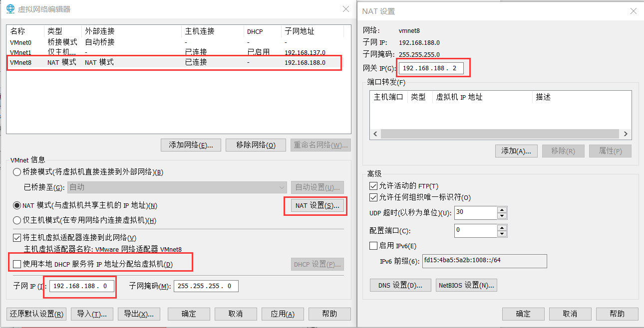
Task: Enable the 启用 IPv6 checkbox
Action: pyautogui.click(x=373, y=246)
